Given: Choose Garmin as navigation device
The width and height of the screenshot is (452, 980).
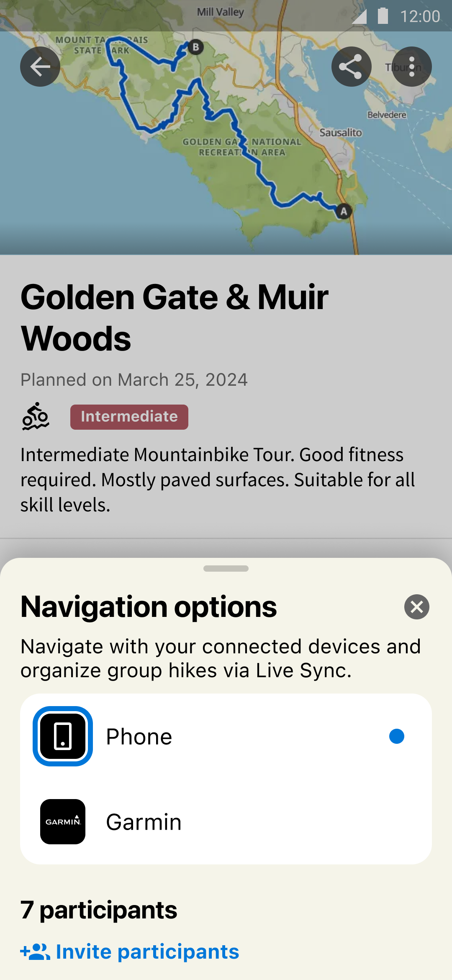Looking at the screenshot, I should click(226, 822).
